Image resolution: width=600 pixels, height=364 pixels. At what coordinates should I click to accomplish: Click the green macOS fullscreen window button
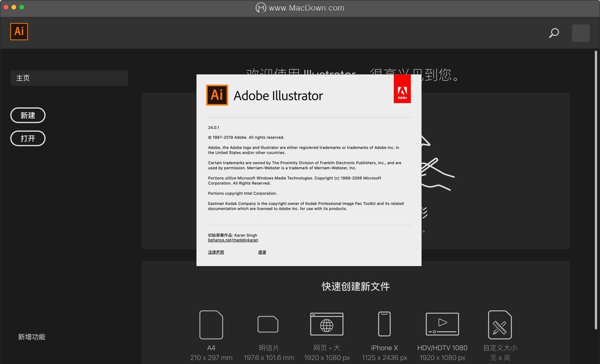[x=22, y=7]
